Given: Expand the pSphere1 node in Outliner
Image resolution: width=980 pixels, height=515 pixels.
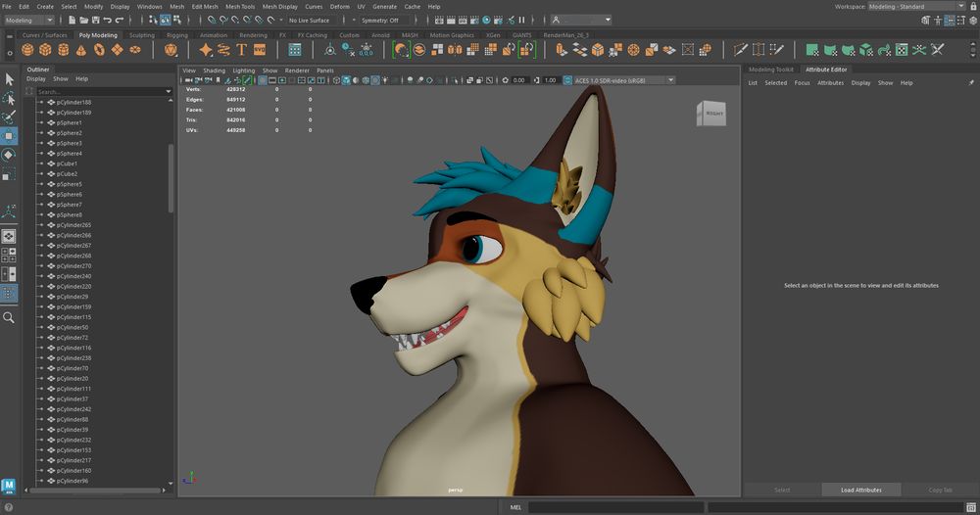Looking at the screenshot, I should 41,123.
